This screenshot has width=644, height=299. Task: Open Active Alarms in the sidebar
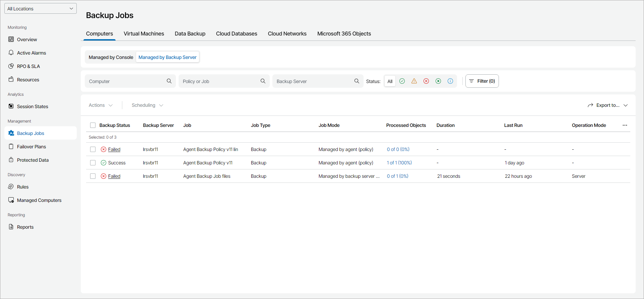coord(31,53)
